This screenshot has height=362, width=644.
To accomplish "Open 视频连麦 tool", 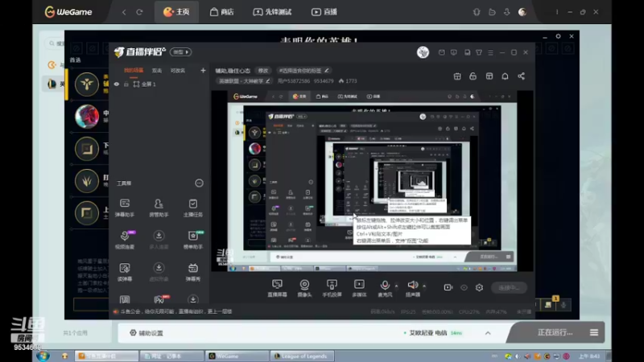I will [125, 240].
